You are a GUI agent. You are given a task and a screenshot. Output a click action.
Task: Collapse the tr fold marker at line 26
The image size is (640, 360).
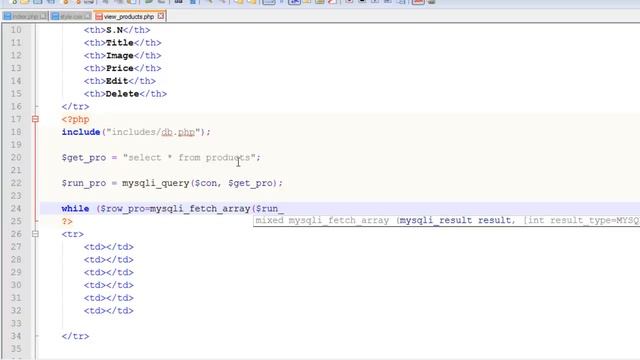click(x=36, y=234)
